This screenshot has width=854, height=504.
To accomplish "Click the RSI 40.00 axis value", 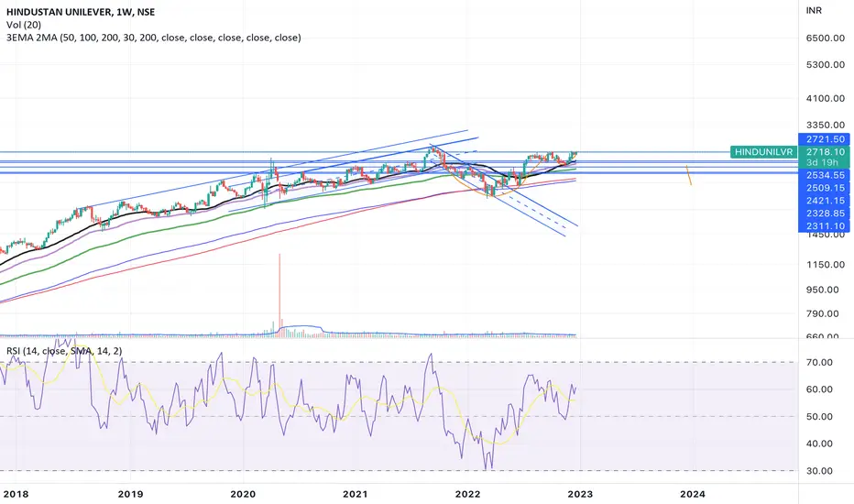I will [x=820, y=444].
